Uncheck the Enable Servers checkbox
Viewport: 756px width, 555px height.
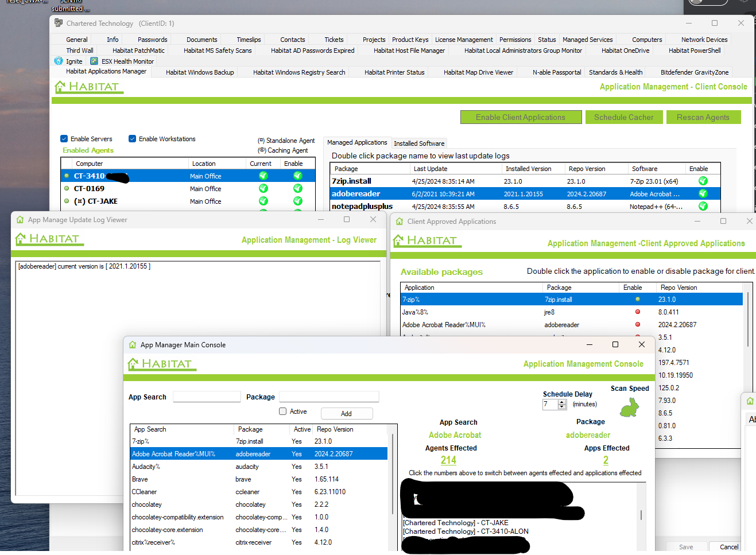[64, 138]
